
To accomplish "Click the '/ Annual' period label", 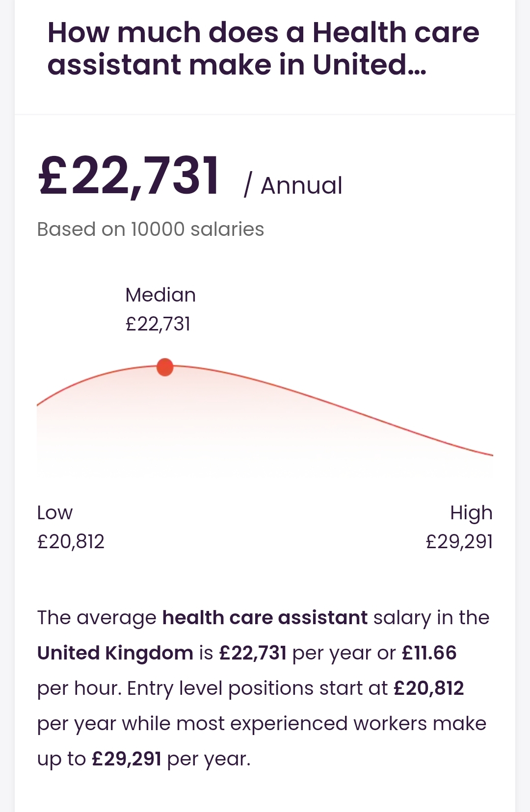I will coord(293,185).
